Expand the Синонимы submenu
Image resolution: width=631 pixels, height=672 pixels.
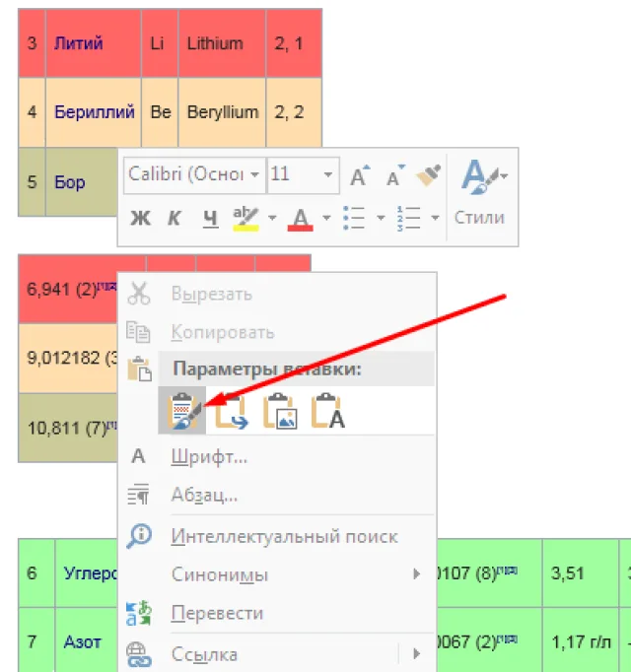coord(277,574)
